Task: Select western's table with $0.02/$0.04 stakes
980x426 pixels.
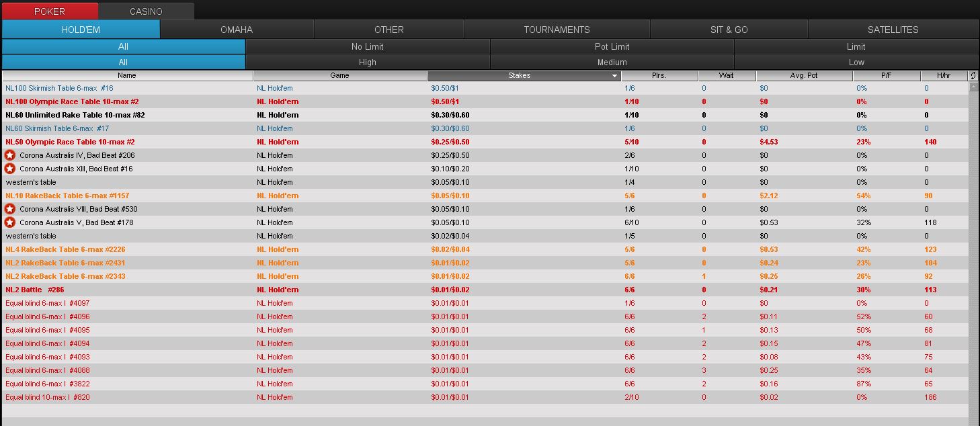Action: click(x=485, y=236)
